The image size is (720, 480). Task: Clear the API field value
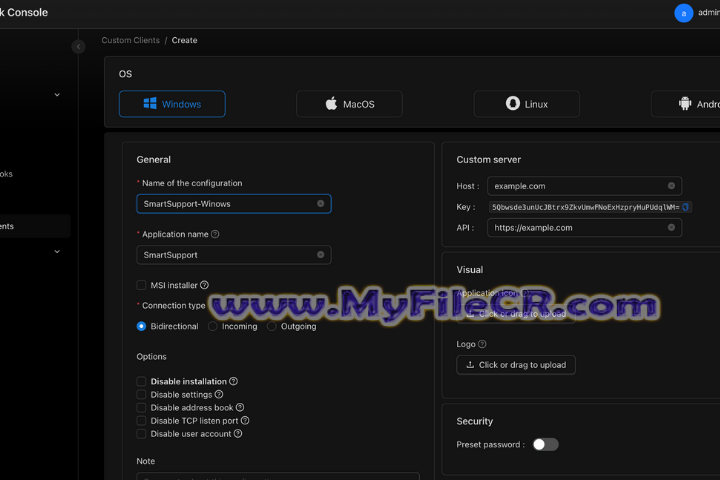click(x=671, y=227)
